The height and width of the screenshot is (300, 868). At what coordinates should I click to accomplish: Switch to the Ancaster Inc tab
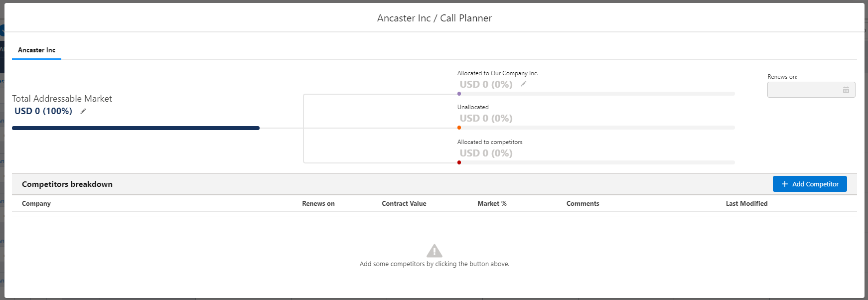36,50
